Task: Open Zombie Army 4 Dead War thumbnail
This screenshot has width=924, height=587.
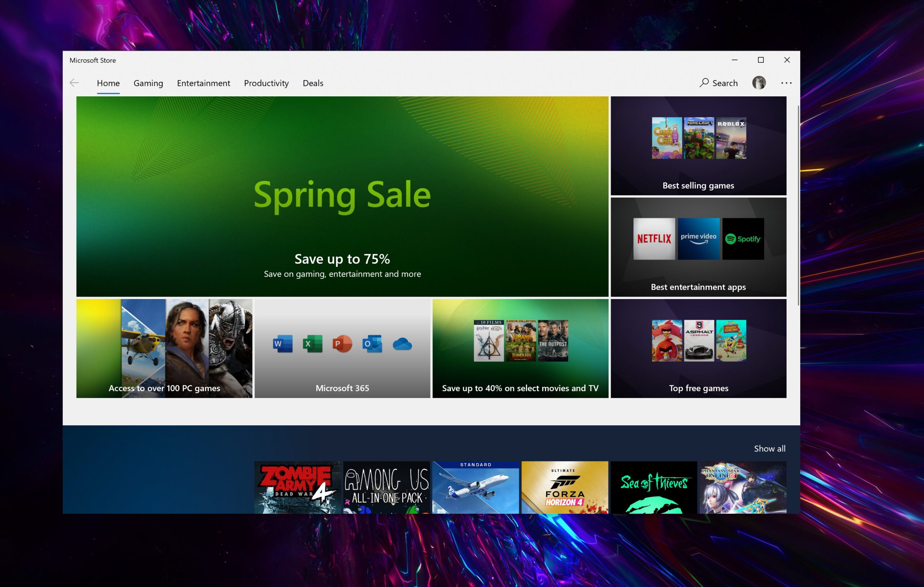Action: pos(297,487)
